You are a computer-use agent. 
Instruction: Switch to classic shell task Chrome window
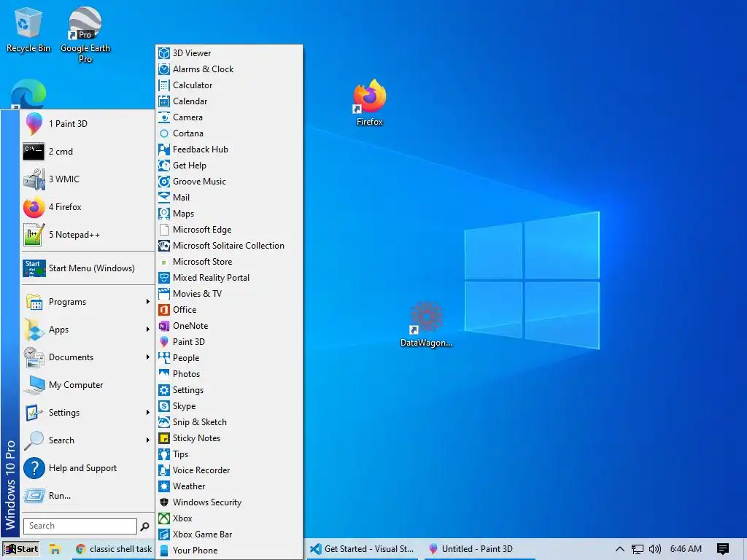pos(114,549)
